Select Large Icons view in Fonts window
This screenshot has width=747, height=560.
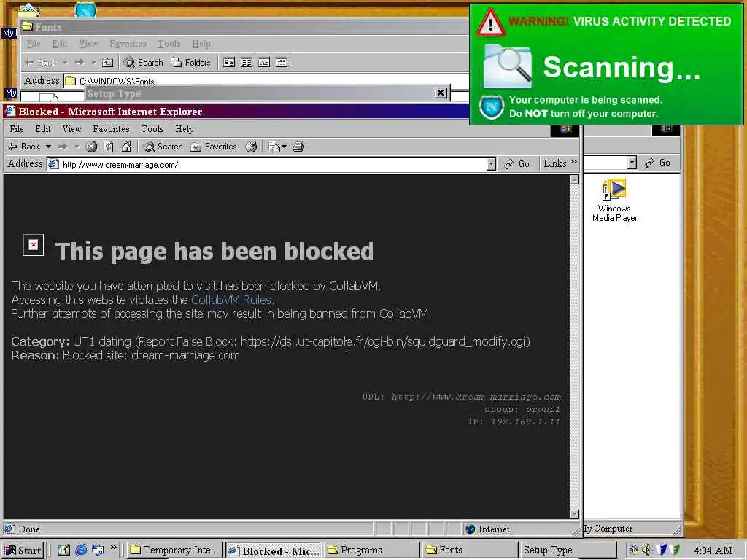(229, 63)
